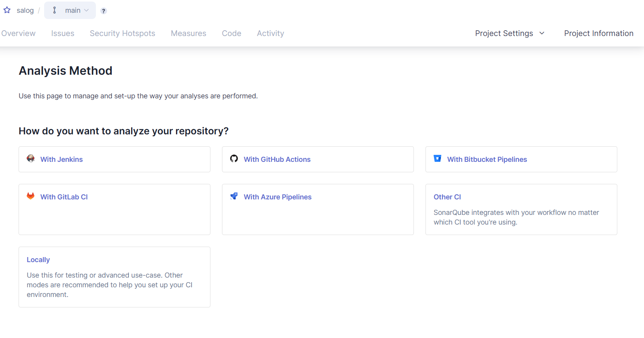Viewport: 644px width, 338px height.
Task: Click the Jenkins logo icon
Action: [x=31, y=158]
